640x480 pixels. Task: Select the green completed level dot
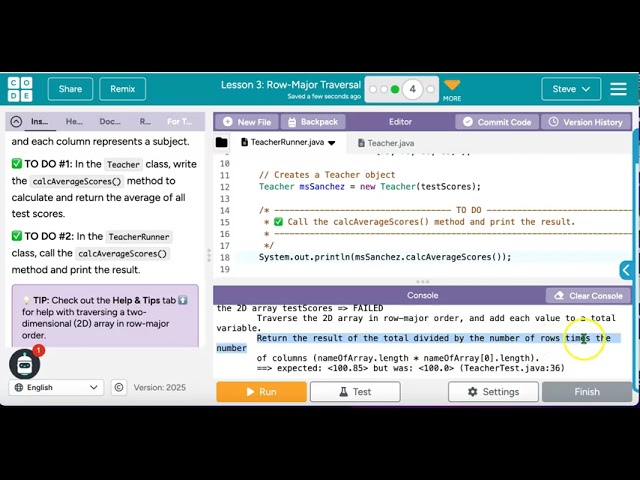[x=395, y=89]
